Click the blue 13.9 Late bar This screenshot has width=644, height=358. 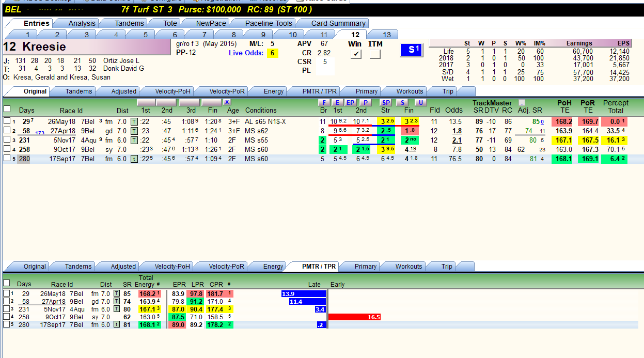[304, 294]
